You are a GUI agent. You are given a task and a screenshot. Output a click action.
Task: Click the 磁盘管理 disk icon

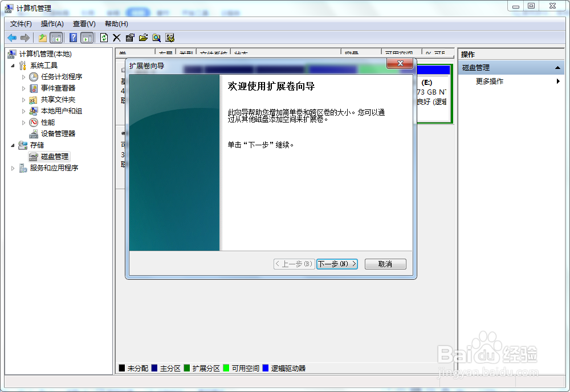pyautogui.click(x=34, y=157)
